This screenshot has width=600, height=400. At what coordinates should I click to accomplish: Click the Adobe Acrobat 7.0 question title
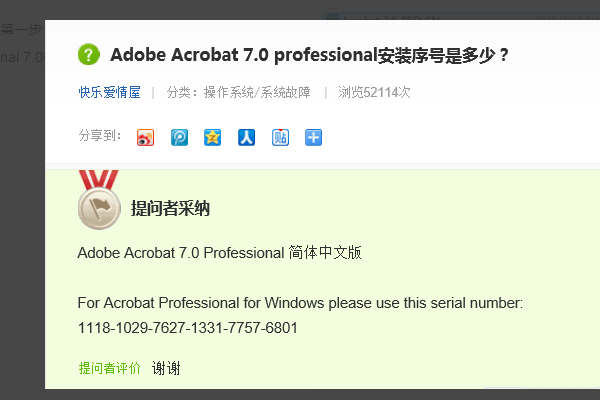pos(310,54)
